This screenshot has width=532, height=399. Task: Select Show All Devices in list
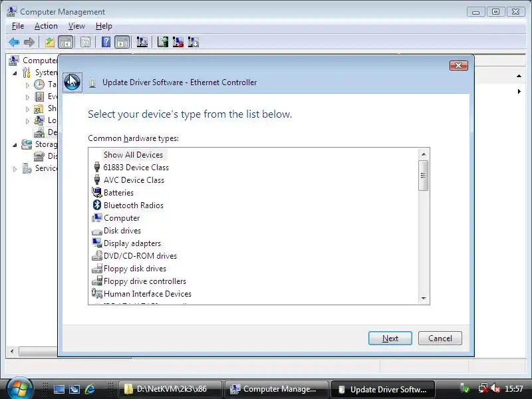[x=133, y=155]
